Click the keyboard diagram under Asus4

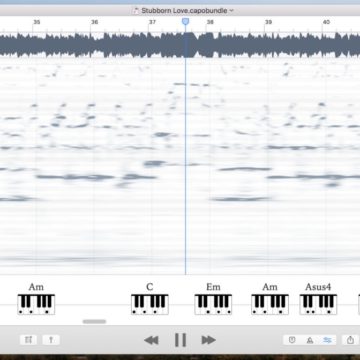click(x=318, y=304)
